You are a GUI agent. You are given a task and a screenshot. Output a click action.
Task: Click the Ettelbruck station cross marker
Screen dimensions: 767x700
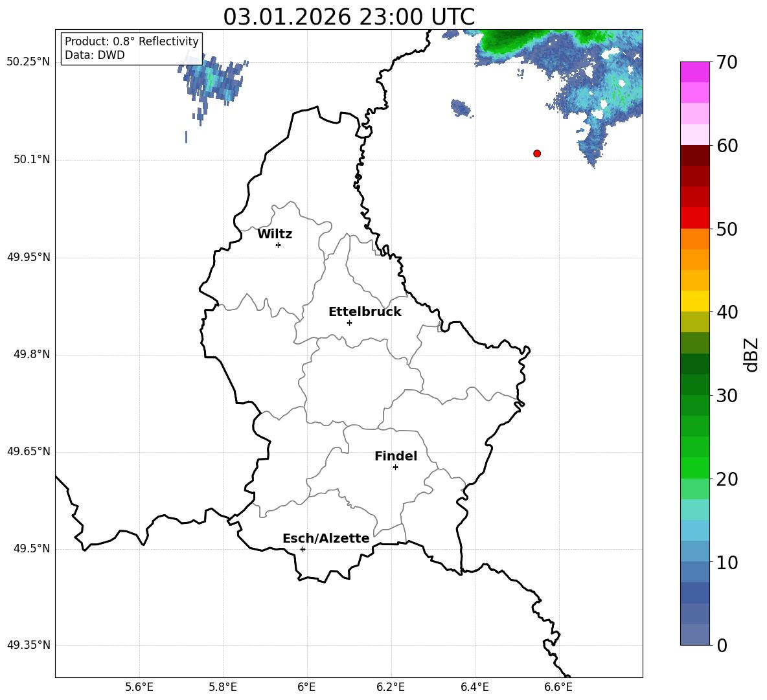tap(349, 322)
